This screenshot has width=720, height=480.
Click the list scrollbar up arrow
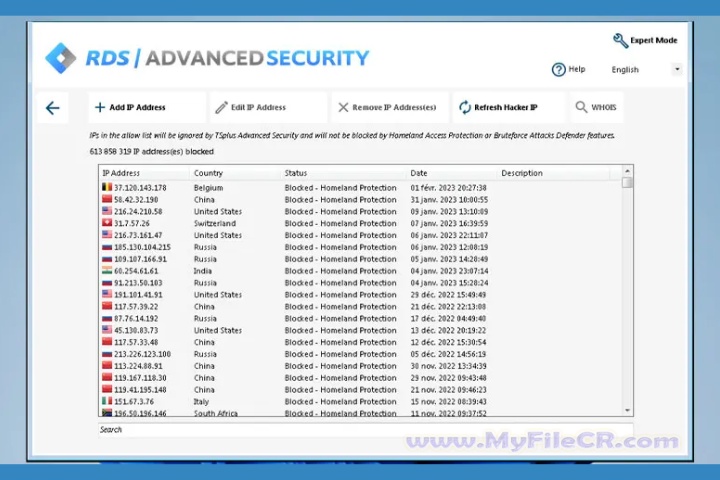point(627,171)
